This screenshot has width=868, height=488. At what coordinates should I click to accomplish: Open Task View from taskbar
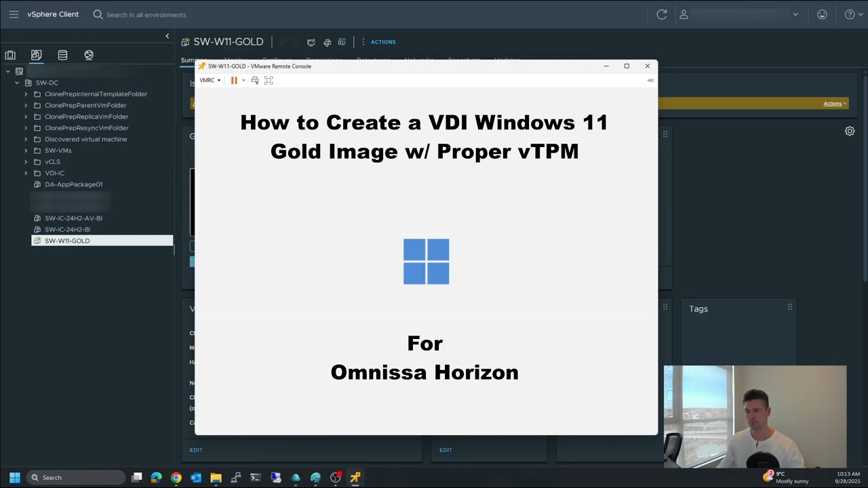point(137,477)
